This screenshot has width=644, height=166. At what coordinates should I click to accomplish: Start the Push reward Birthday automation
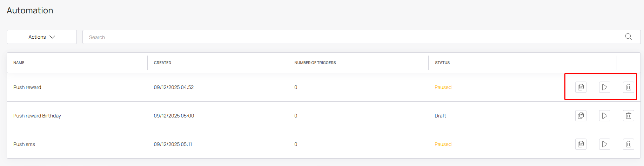click(605, 116)
